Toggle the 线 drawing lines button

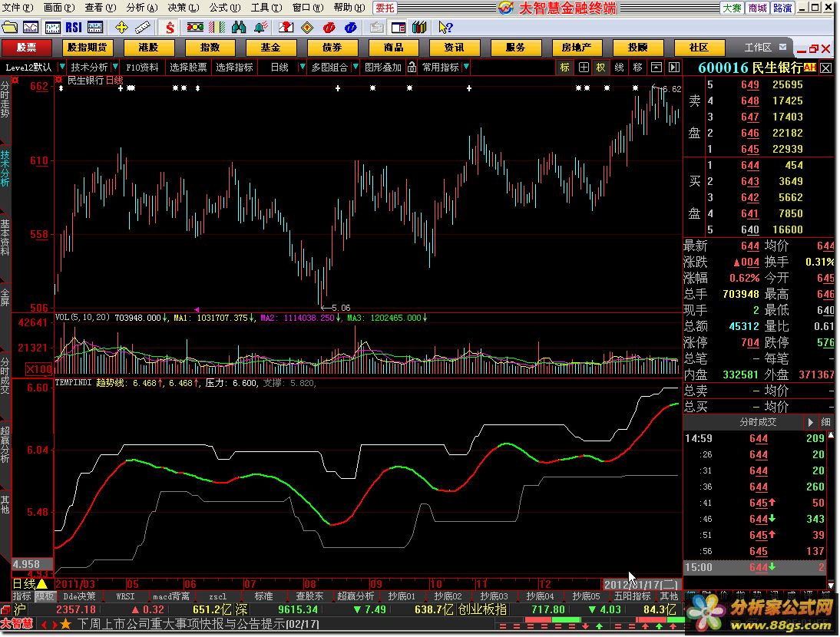tap(619, 67)
